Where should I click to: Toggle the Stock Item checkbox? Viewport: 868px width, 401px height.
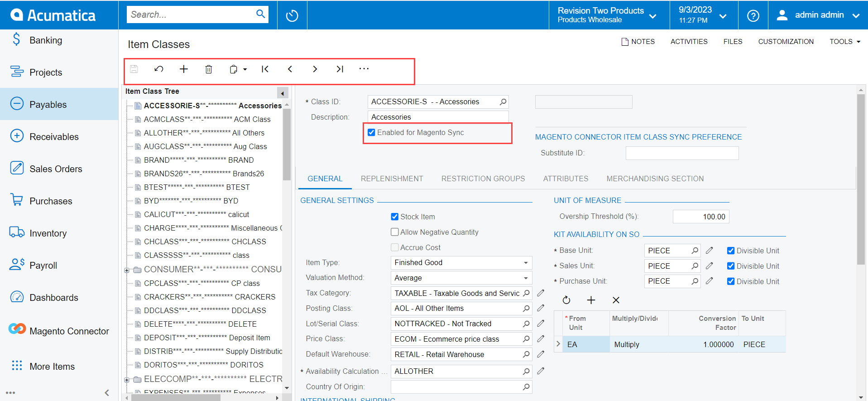point(394,217)
